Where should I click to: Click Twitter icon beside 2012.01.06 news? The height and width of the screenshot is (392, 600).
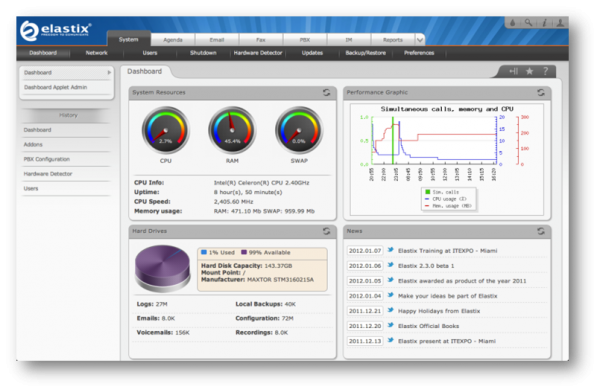(x=390, y=265)
